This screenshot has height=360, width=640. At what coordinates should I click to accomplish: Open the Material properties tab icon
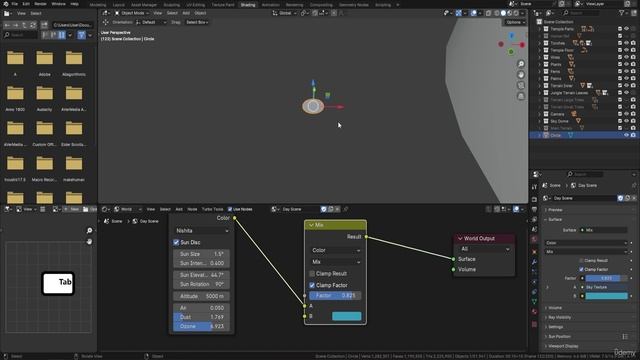pos(534,312)
